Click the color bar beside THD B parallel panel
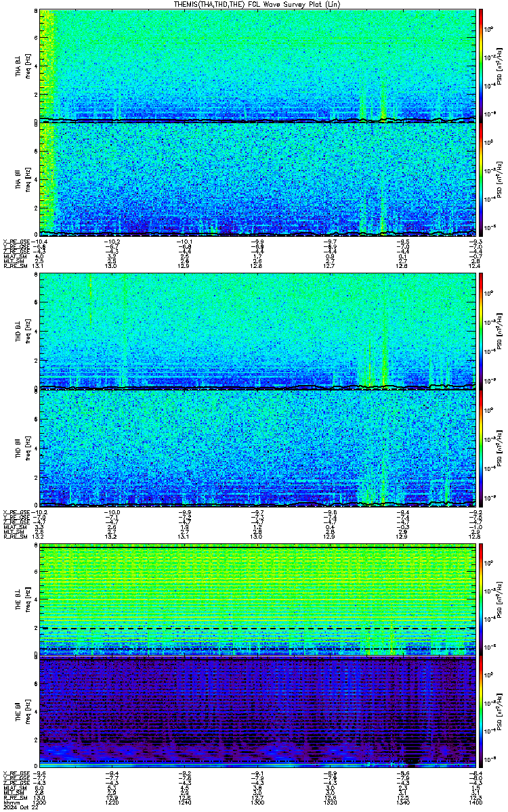The width and height of the screenshot is (508, 812). 481,448
